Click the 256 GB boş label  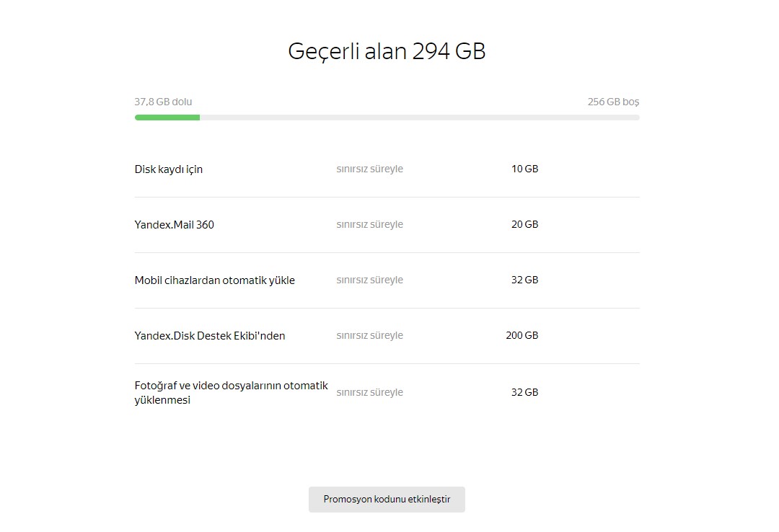pos(613,102)
